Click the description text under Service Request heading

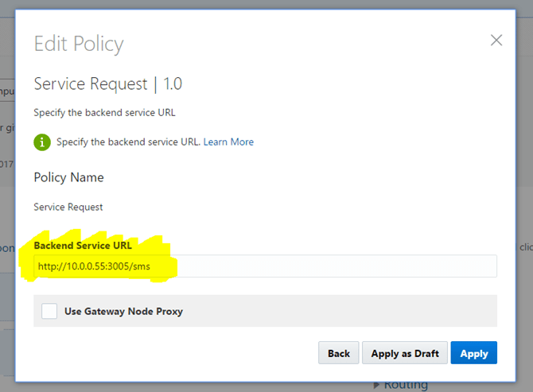104,112
